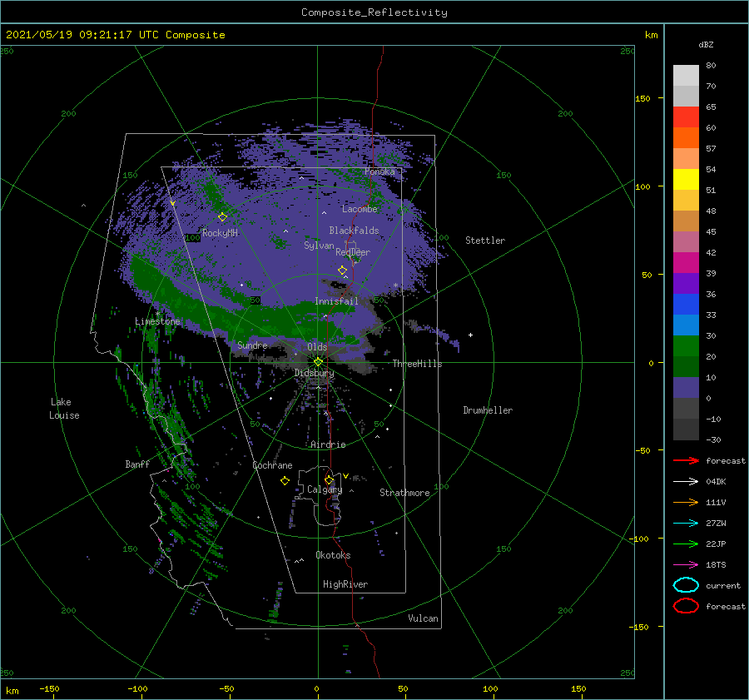Click the red forecast arrow in the legend
The width and height of the screenshot is (749, 700).
pos(686,460)
